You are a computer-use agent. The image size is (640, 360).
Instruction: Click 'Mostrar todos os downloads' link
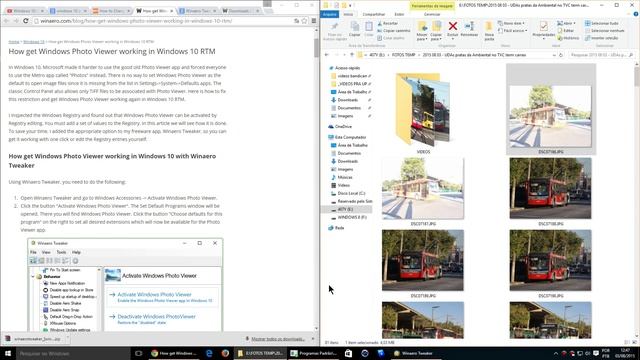click(278, 339)
